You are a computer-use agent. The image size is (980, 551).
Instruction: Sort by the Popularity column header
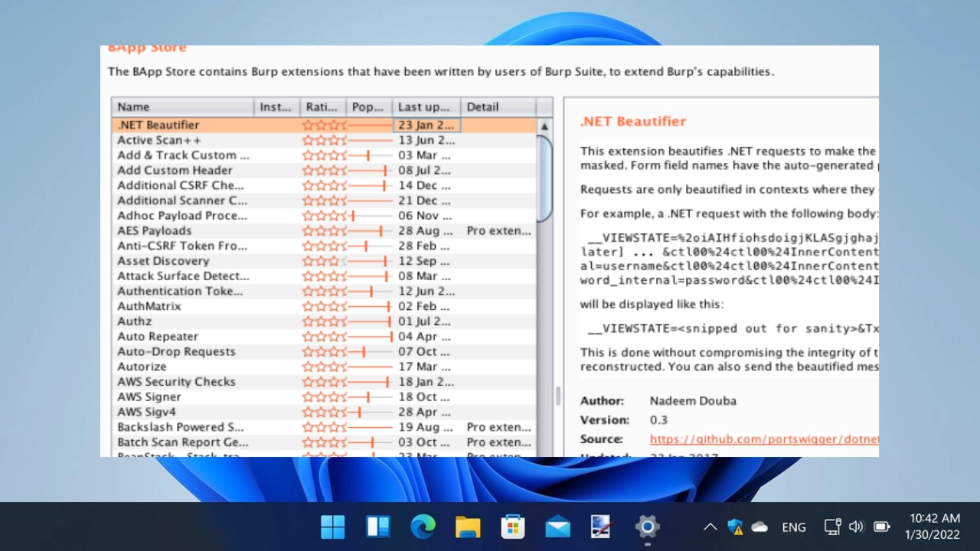tap(369, 106)
